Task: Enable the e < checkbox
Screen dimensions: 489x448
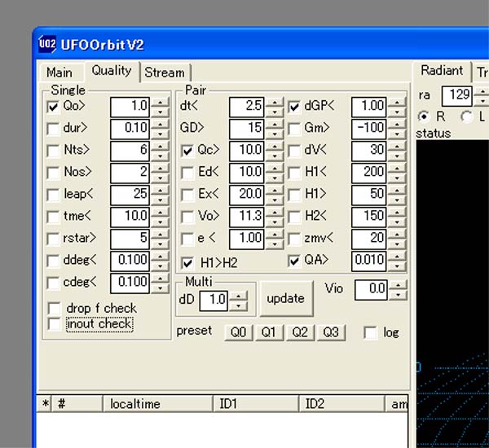Action: (187, 239)
